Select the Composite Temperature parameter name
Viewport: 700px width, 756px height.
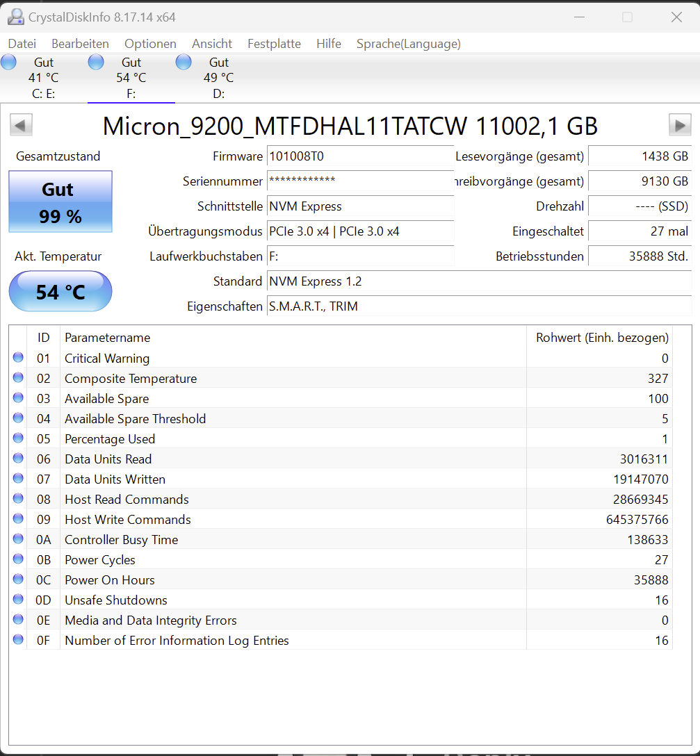tap(131, 379)
